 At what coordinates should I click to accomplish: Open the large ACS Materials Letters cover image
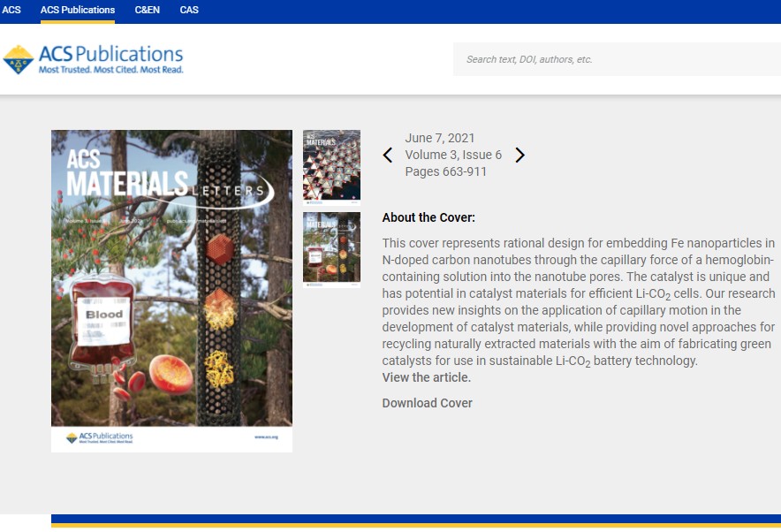[172, 291]
